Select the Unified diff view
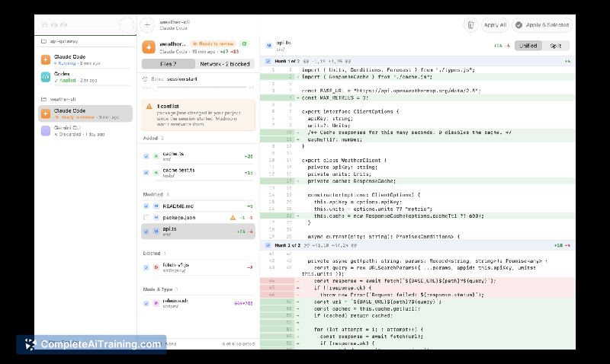The height and width of the screenshot is (364, 610). tap(528, 46)
